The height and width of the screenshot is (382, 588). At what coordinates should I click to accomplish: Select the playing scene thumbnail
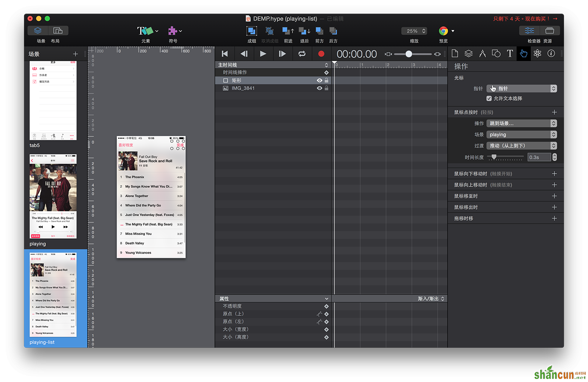(53, 197)
